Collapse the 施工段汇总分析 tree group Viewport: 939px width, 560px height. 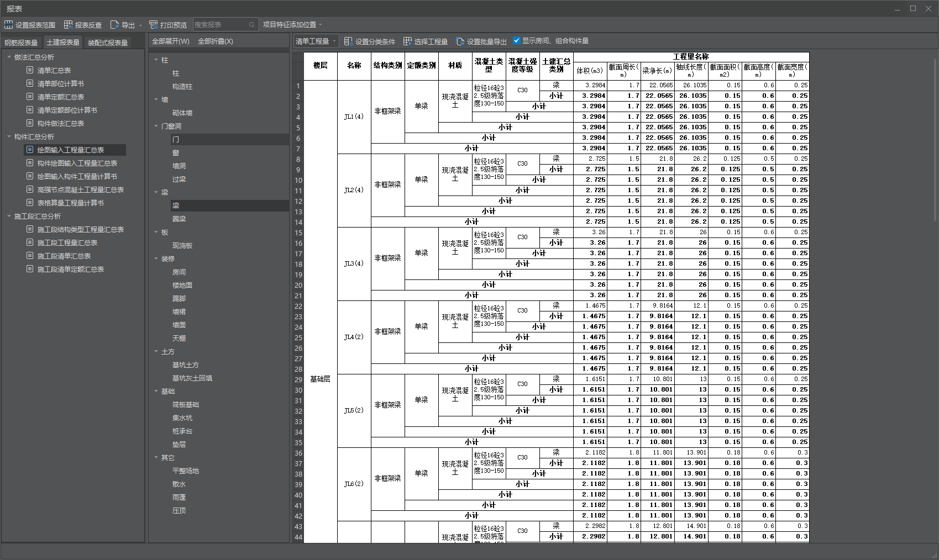9,216
